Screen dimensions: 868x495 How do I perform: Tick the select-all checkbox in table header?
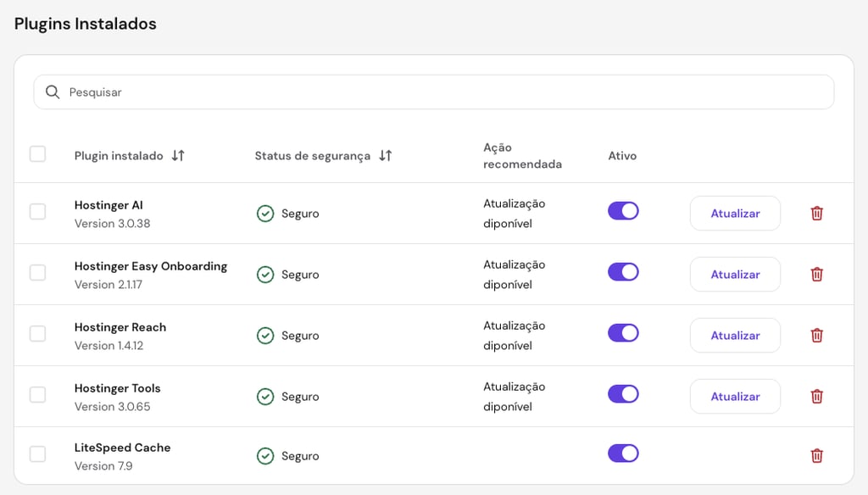coord(37,154)
